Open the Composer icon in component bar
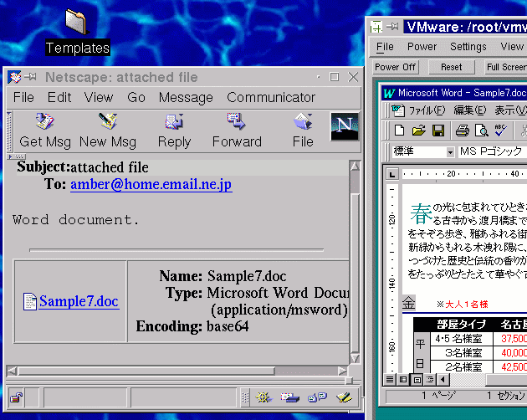Image resolution: width=527 pixels, height=420 pixels. [x=344, y=397]
